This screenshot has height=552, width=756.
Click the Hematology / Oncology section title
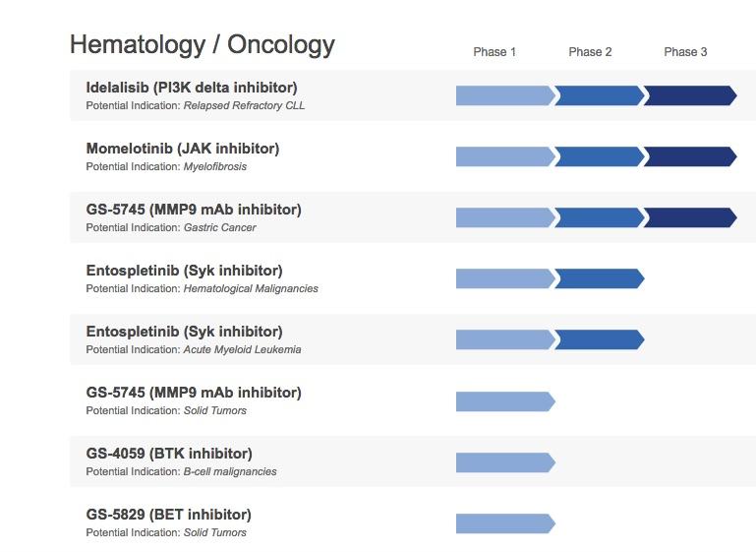203,44
